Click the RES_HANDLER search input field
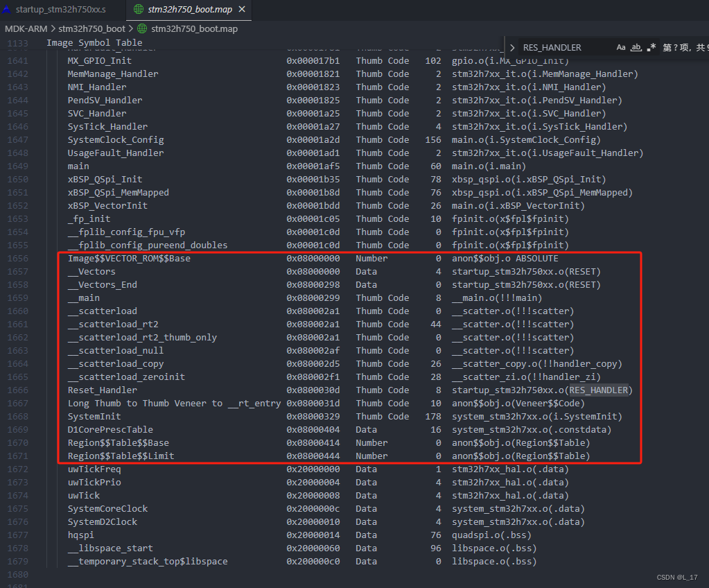The height and width of the screenshot is (588, 709). pos(566,47)
